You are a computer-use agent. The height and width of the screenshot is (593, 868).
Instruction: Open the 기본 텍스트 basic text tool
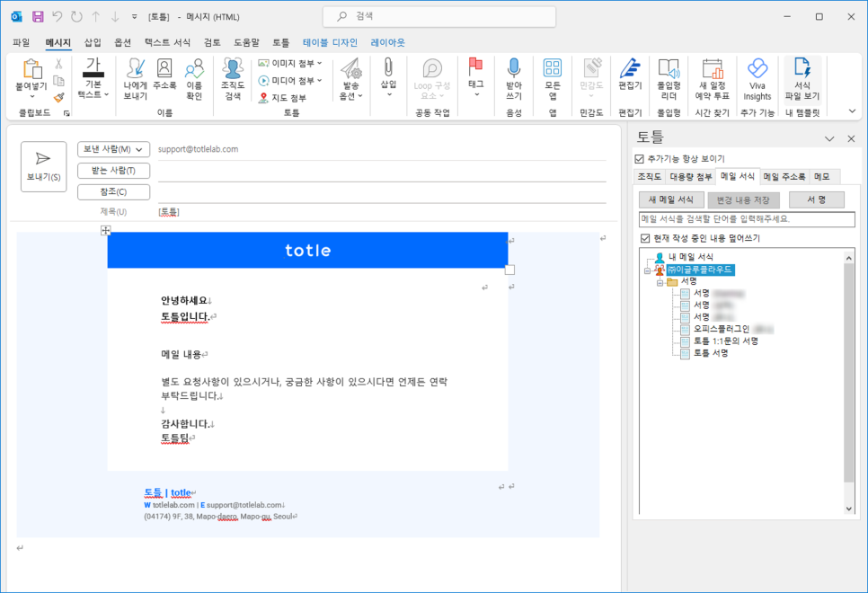pos(93,79)
